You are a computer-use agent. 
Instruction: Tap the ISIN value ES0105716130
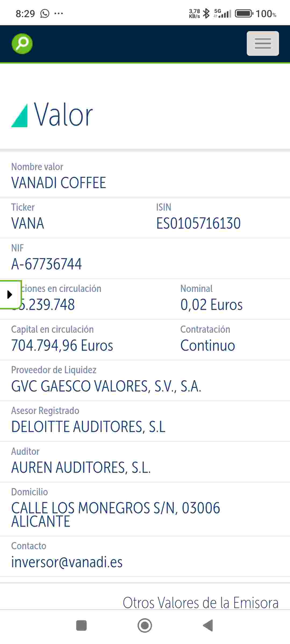[198, 223]
